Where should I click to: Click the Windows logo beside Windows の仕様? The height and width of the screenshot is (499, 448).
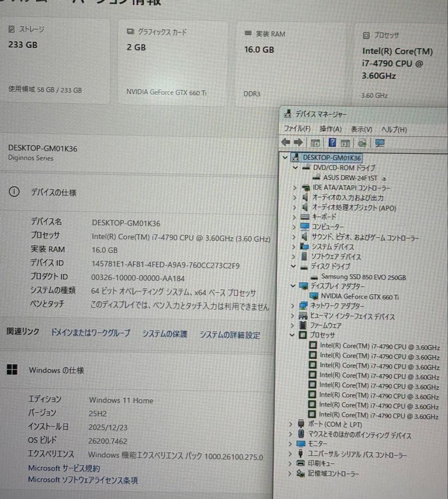pyautogui.click(x=12, y=370)
